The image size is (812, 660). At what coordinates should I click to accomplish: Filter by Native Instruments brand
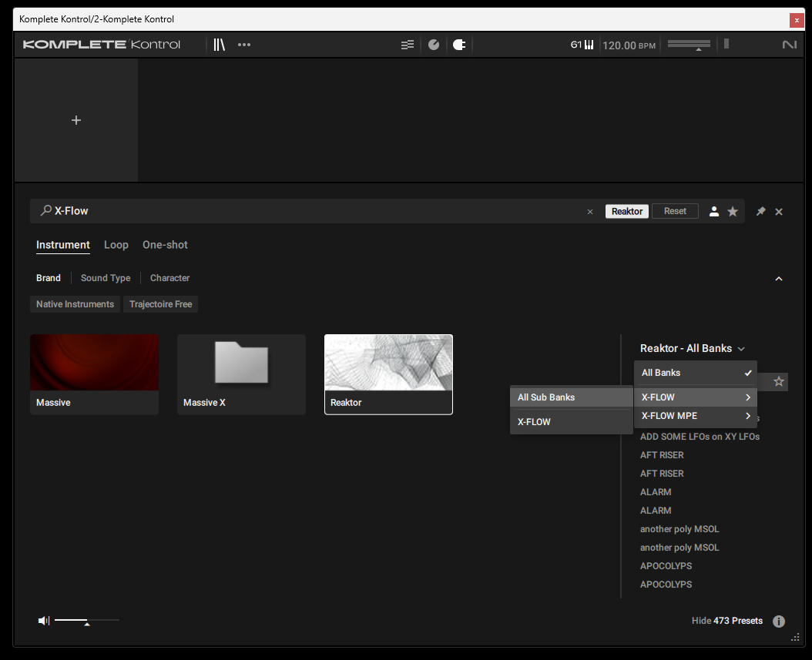[x=75, y=304]
